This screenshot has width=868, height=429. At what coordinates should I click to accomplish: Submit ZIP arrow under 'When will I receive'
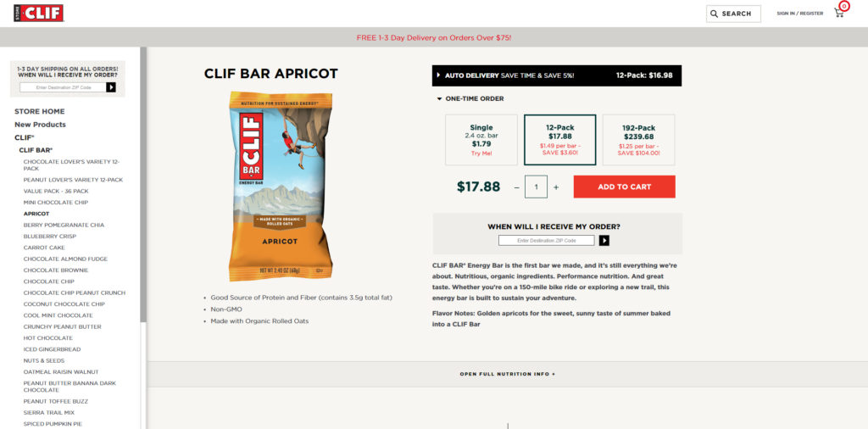pyautogui.click(x=604, y=241)
